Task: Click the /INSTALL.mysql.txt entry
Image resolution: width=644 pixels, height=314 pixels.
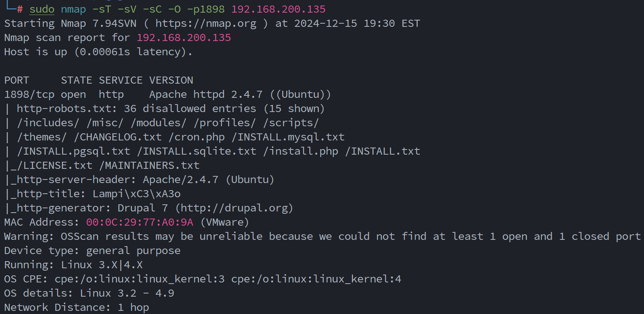Action: pyautogui.click(x=288, y=137)
